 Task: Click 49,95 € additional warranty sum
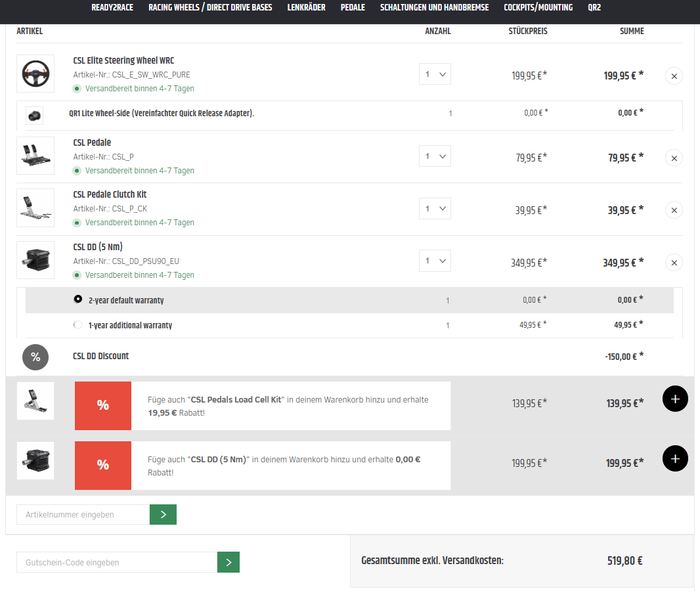coord(628,324)
